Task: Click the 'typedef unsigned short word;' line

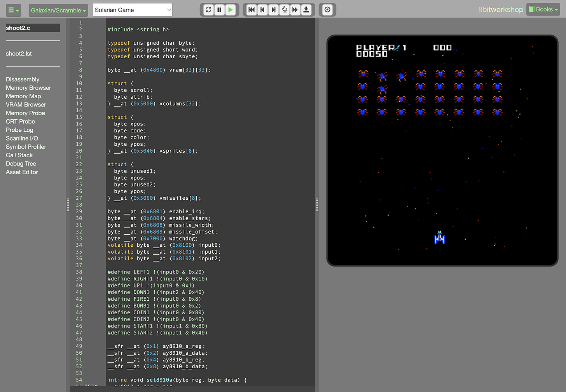Action: 153,50
